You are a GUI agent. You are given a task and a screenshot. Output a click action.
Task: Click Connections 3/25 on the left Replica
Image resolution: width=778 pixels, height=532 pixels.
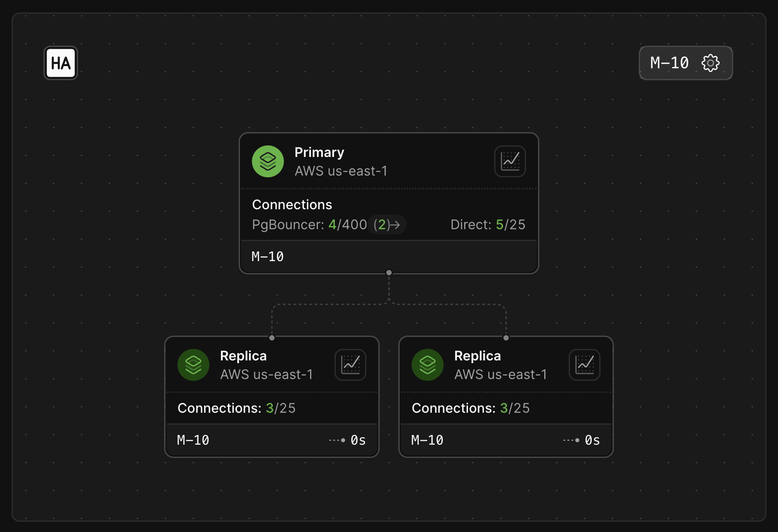[237, 408]
